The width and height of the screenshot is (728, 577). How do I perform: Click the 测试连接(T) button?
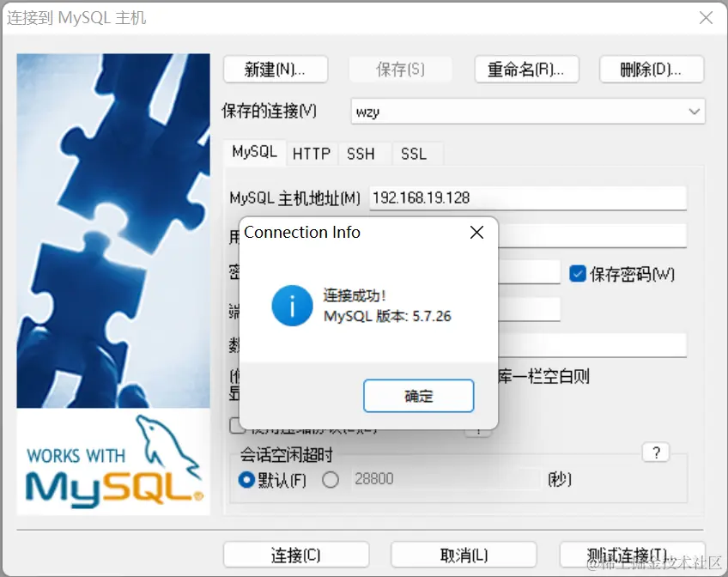(632, 555)
